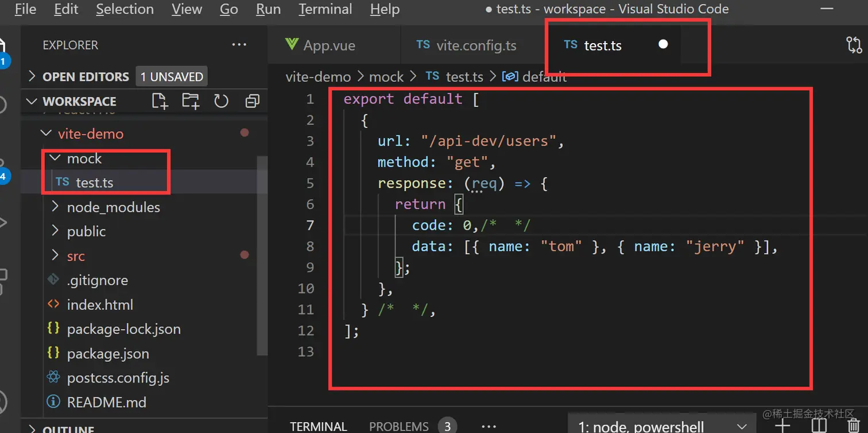Image resolution: width=868 pixels, height=433 pixels.
Task: Open README.md from the explorer
Action: (x=107, y=403)
